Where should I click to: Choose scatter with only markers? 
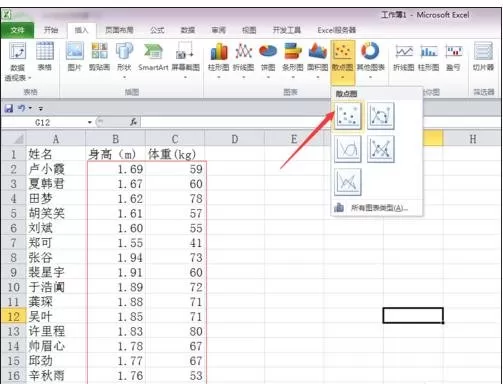(x=348, y=116)
